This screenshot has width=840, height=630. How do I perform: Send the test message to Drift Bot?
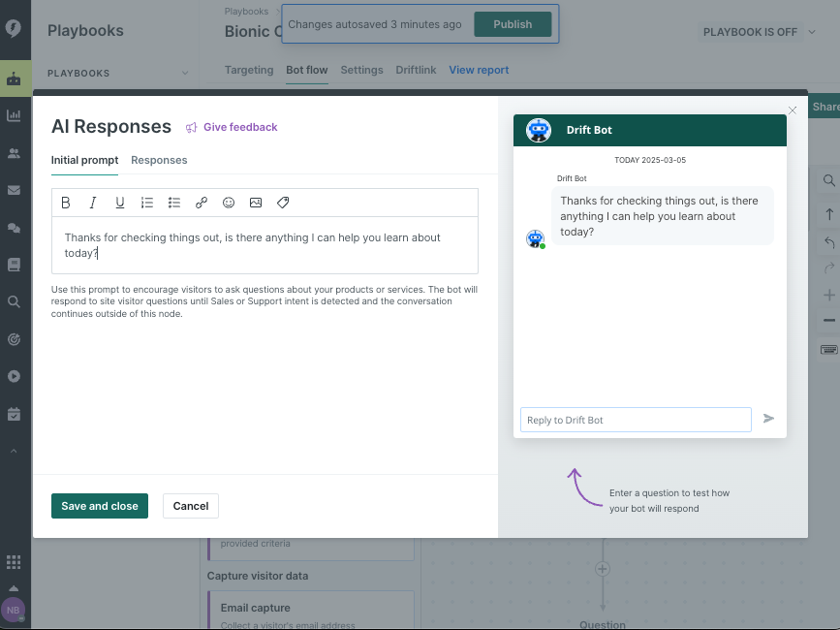tap(768, 419)
